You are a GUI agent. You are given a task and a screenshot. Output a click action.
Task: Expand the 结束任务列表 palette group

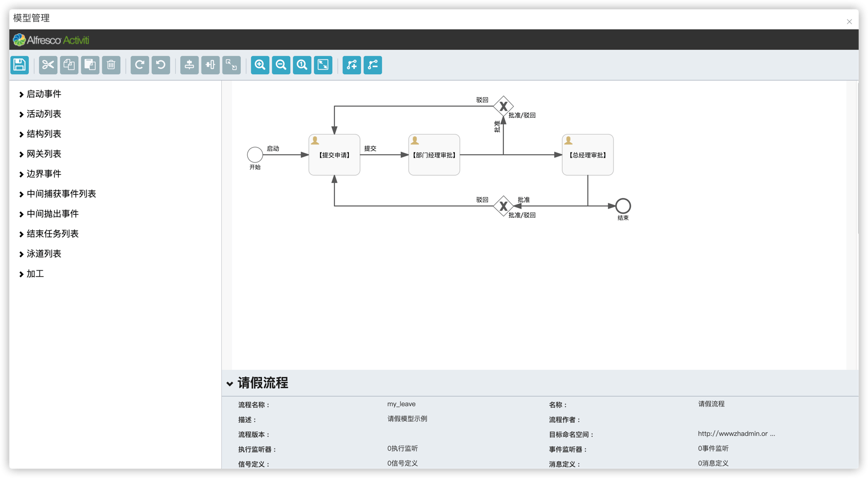click(x=49, y=234)
